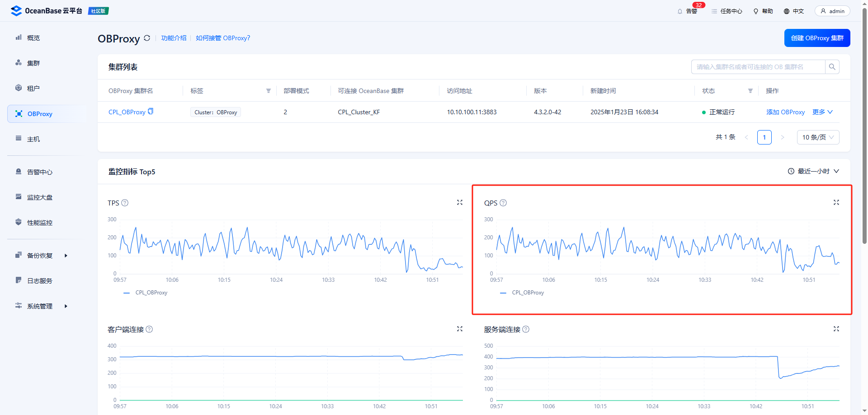Click the 10.10.100.11:3883 access address
868x415 pixels.
[x=472, y=112]
